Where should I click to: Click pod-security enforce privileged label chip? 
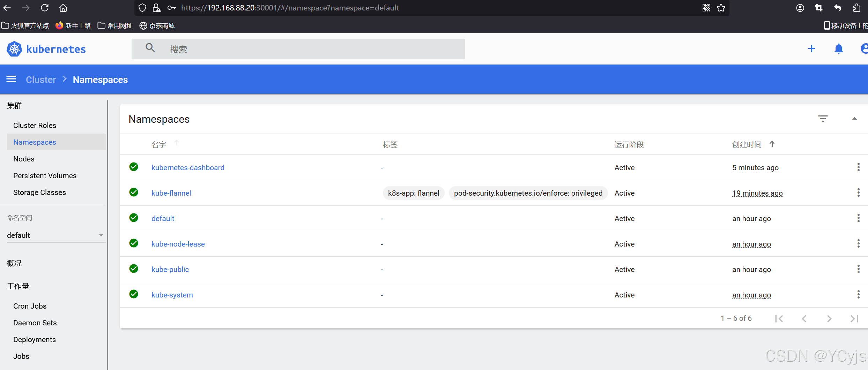[x=528, y=193]
